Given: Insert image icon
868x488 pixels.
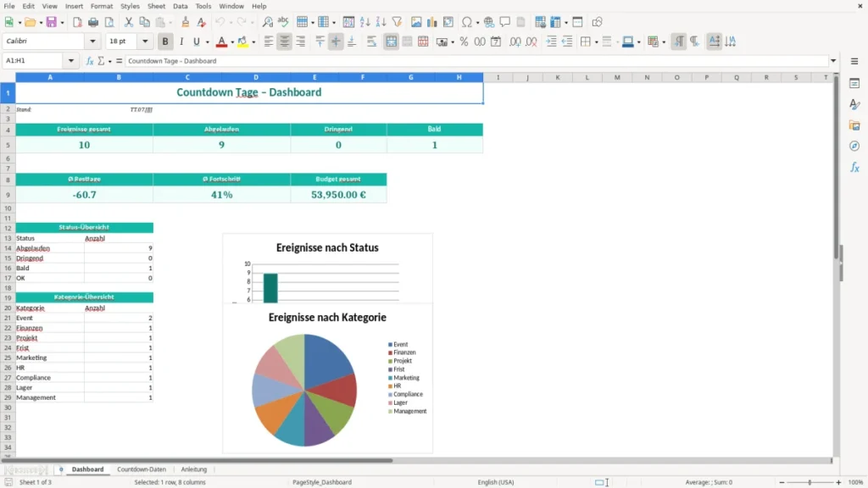Looking at the screenshot, I should coord(416,22).
